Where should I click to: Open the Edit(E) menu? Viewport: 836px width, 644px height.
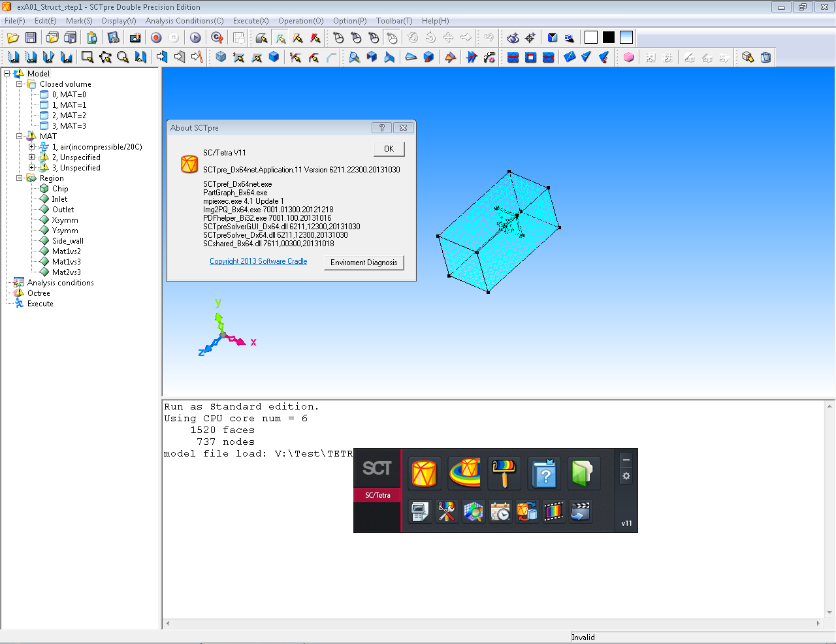(x=46, y=21)
